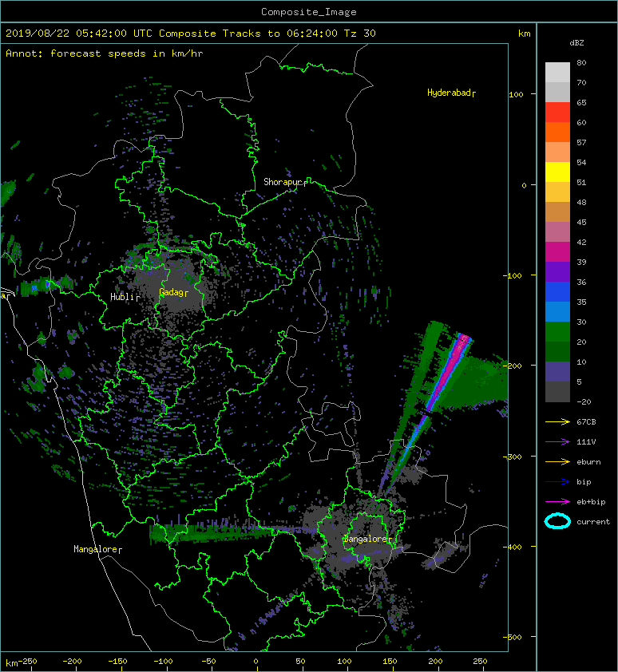Click the 'Annot: forecast speeds in km/hr' annotation
The width and height of the screenshot is (618, 672).
[x=105, y=53]
